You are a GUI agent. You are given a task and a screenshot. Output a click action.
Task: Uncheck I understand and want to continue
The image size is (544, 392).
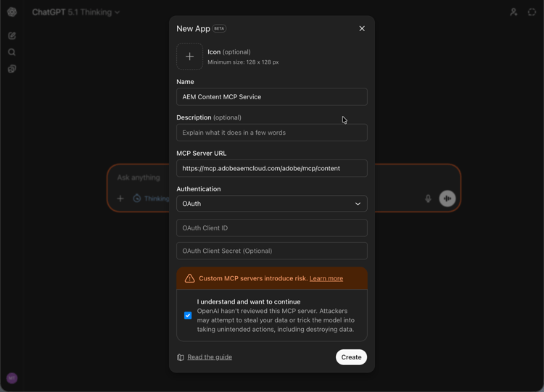coord(188,315)
